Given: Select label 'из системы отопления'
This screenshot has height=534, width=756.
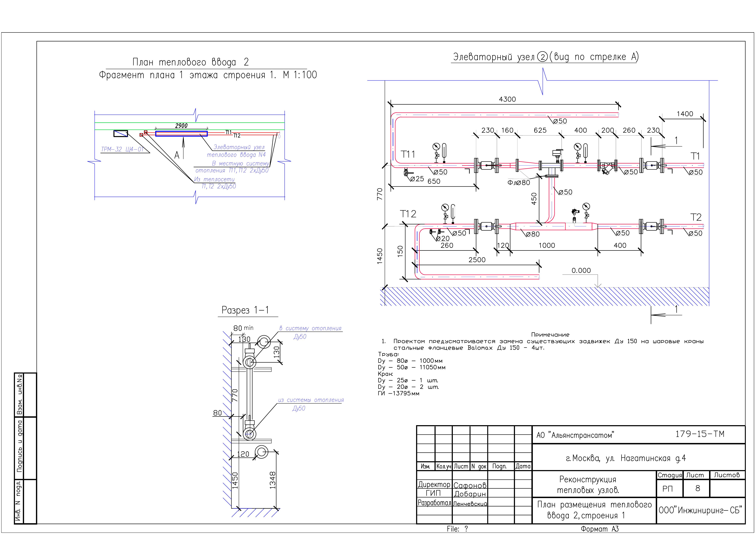Looking at the screenshot, I should pyautogui.click(x=311, y=400).
